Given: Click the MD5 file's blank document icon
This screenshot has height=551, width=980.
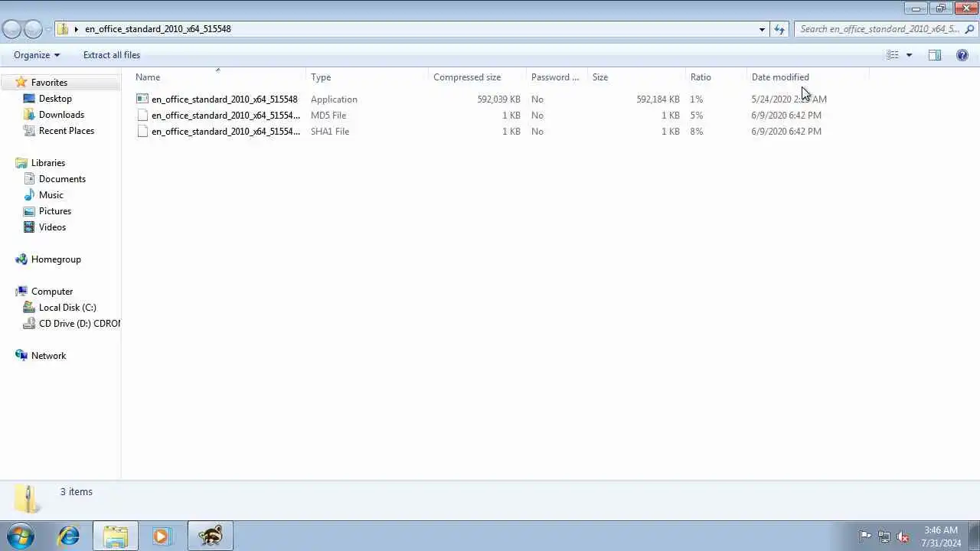Looking at the screenshot, I should click(142, 115).
